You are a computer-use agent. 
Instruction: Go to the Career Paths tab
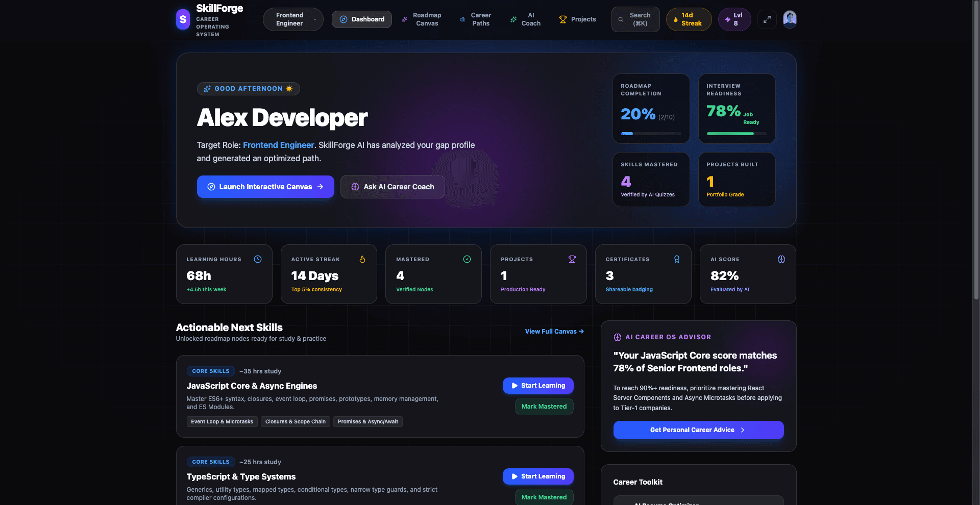[x=476, y=19]
